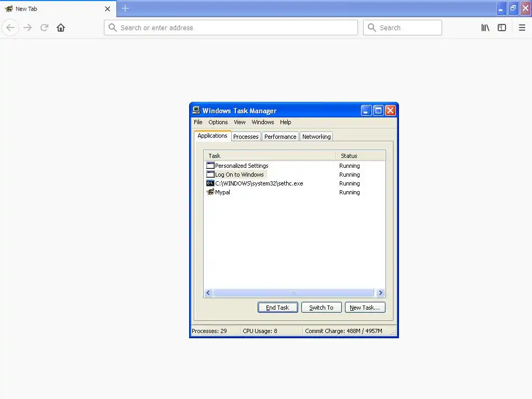Minimize the Windows Task Manager window
Viewport: 532px width, 399px height.
click(366, 111)
